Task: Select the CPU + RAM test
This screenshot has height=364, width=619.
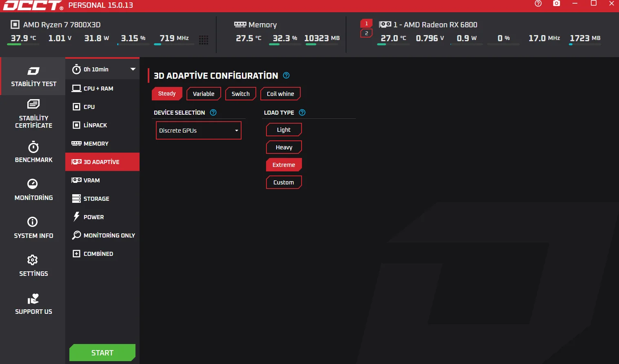Action: click(102, 89)
